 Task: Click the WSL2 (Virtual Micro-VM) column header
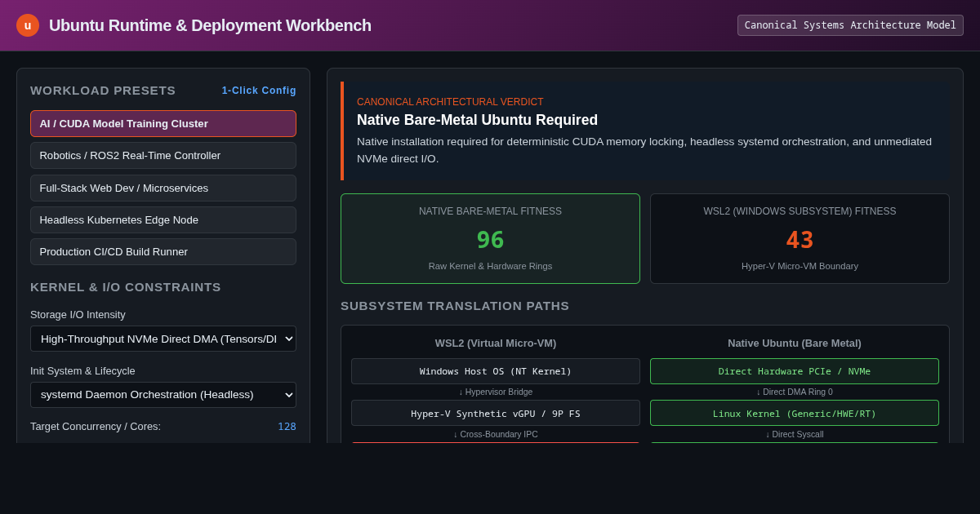496,343
